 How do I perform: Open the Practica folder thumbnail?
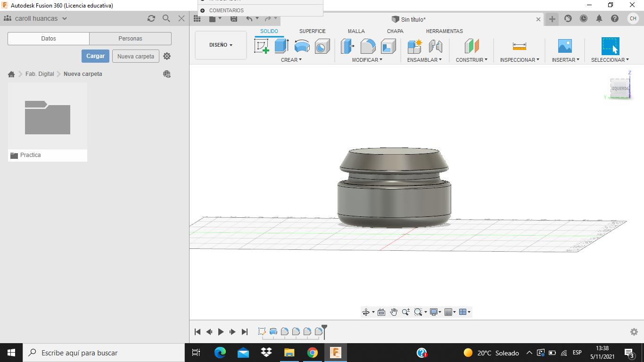click(x=48, y=117)
